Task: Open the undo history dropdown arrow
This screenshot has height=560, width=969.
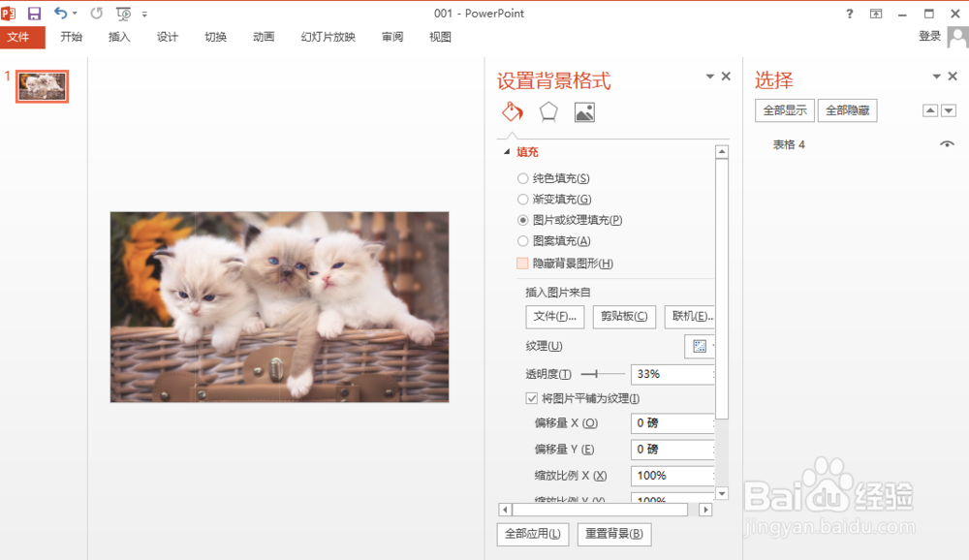Action: tap(75, 13)
